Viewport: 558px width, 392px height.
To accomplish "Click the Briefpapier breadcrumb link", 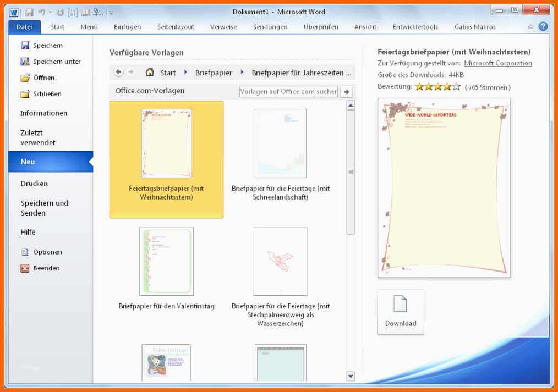I will click(214, 73).
